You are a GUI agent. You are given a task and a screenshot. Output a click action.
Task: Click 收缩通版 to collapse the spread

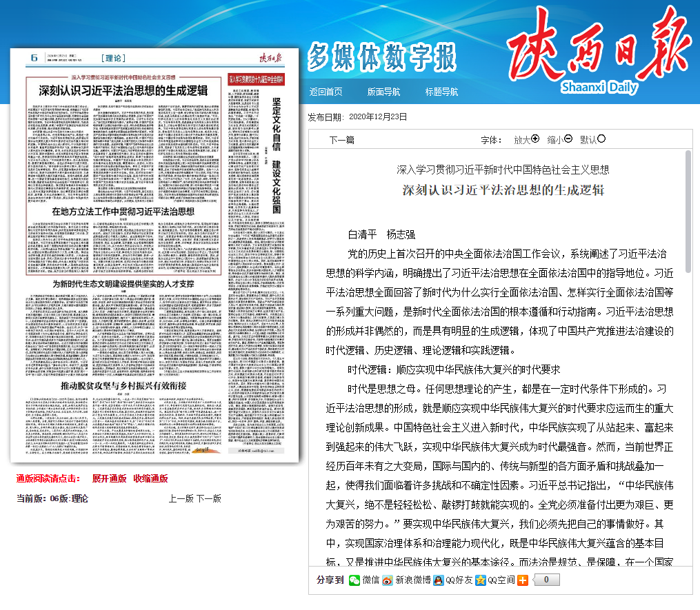pos(150,478)
